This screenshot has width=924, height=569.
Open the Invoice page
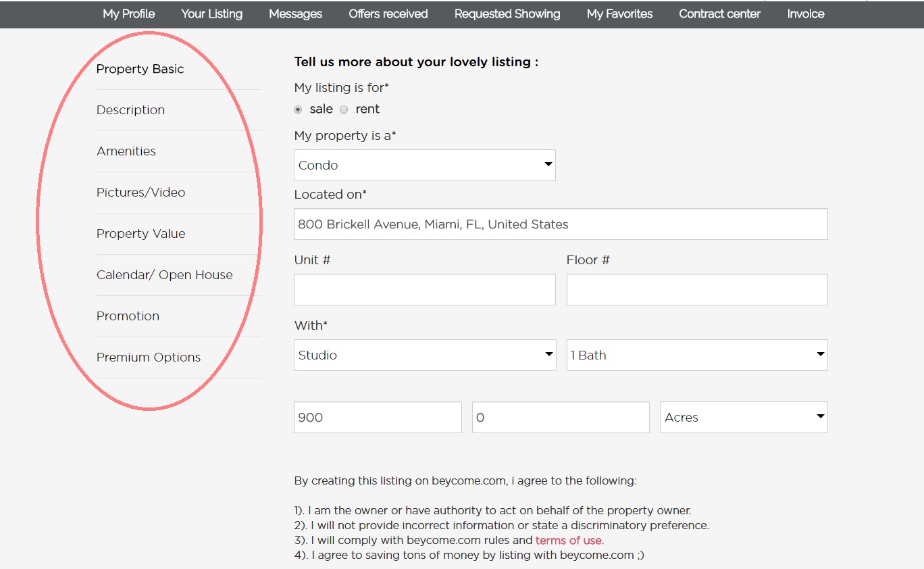[x=806, y=14]
